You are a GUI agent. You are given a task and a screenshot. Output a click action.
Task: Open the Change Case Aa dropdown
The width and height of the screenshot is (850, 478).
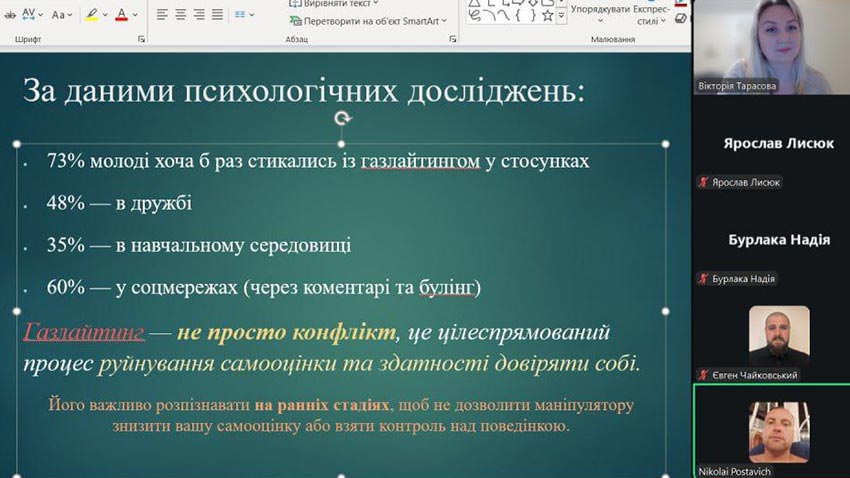tap(61, 15)
